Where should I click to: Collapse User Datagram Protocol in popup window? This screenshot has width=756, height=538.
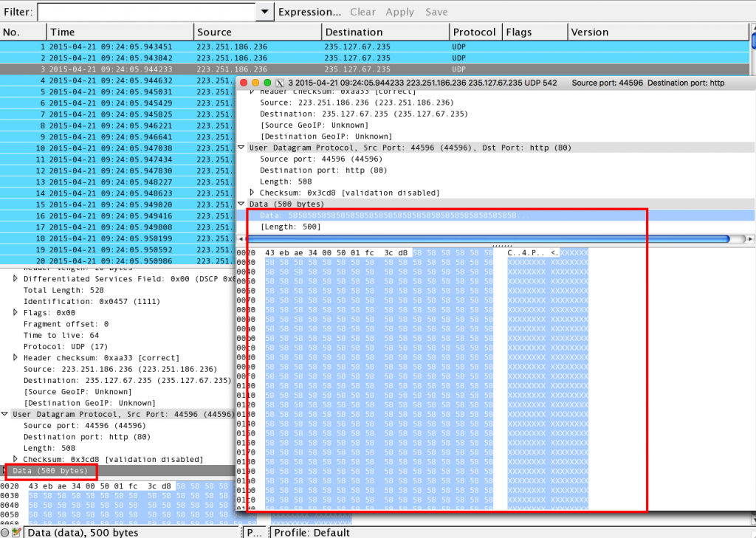pos(241,148)
